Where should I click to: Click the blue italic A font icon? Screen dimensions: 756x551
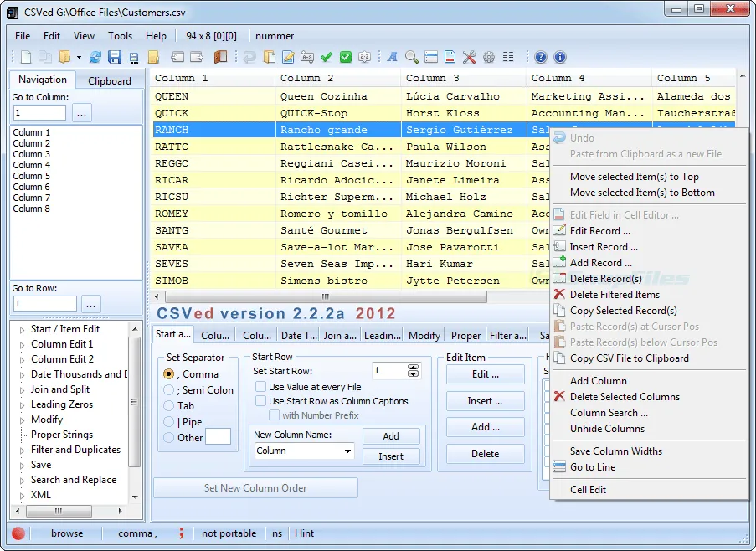pos(393,57)
